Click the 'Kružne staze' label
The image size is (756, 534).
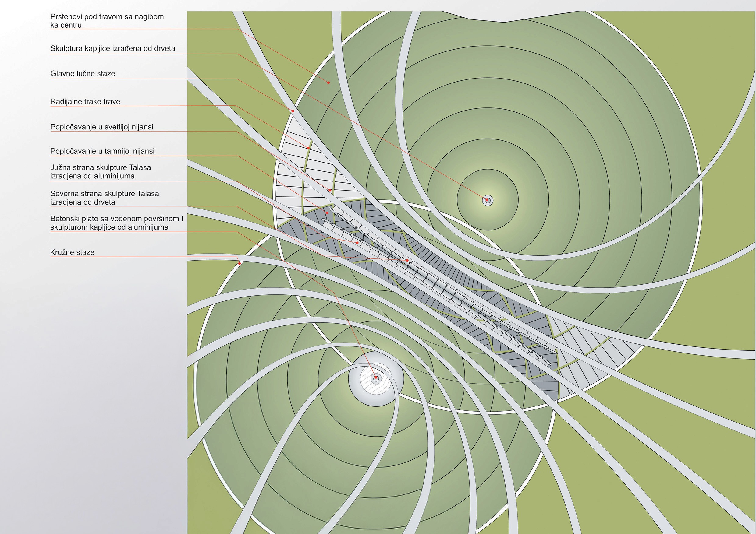tap(72, 252)
